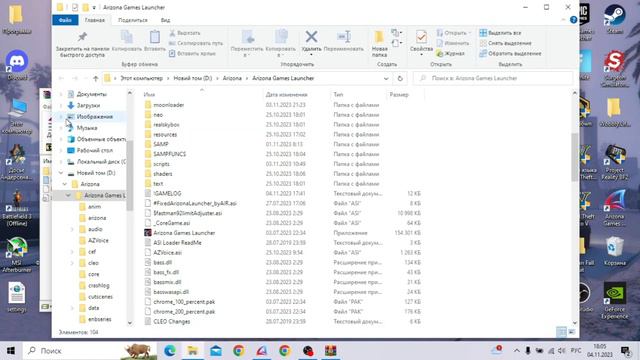Select !GAMELOG text file
Screen dimensions: 640x360
tap(167, 193)
